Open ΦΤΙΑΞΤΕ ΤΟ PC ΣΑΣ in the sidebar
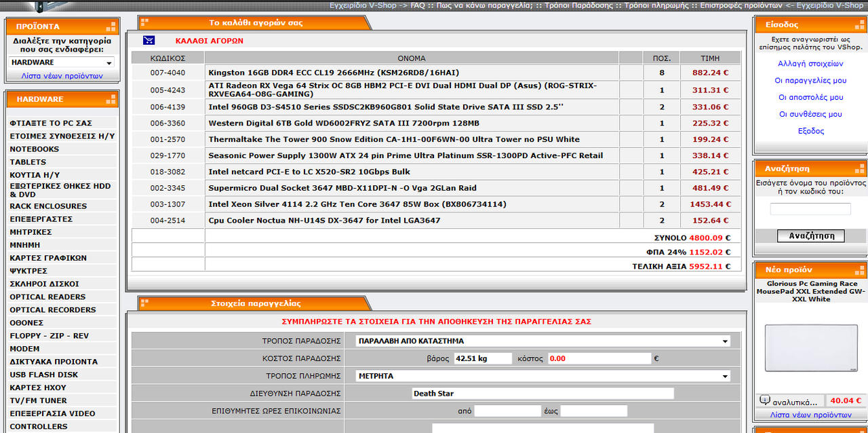Screen dimensions: 868x433 pos(51,124)
